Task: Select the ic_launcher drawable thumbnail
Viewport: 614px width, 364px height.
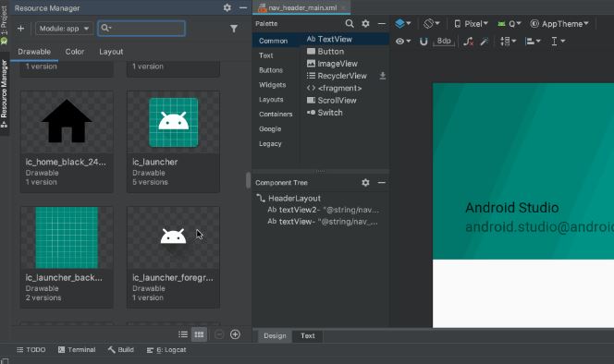Action: tap(174, 122)
